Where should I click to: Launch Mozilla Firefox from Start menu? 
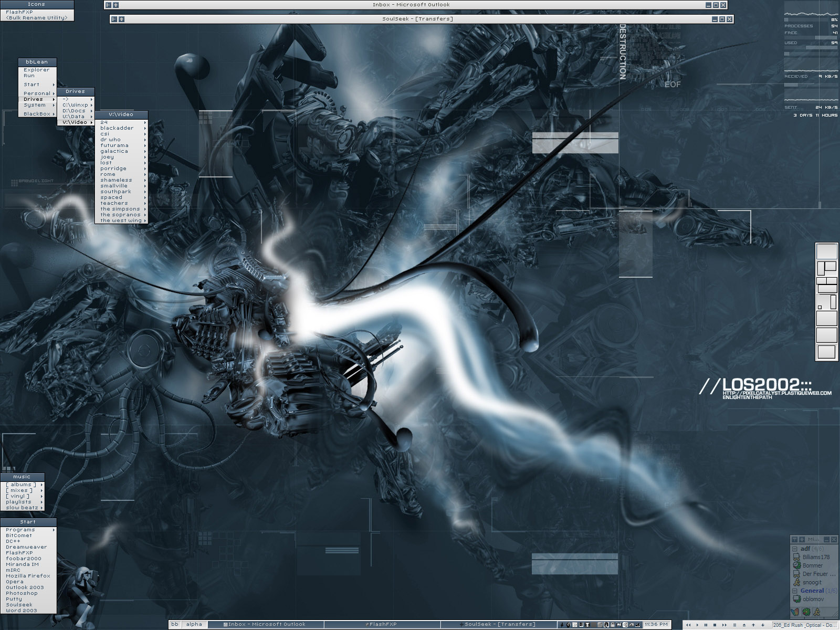coord(28,576)
